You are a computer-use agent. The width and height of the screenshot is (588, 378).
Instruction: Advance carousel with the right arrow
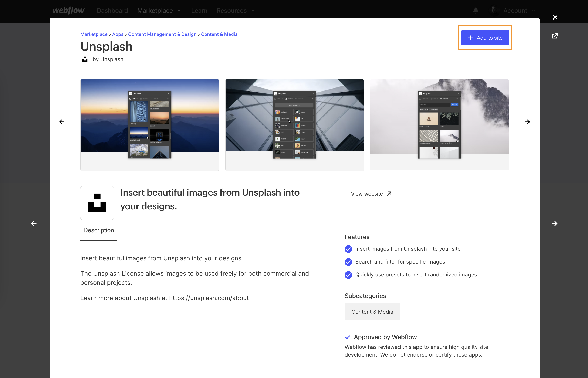[527, 122]
